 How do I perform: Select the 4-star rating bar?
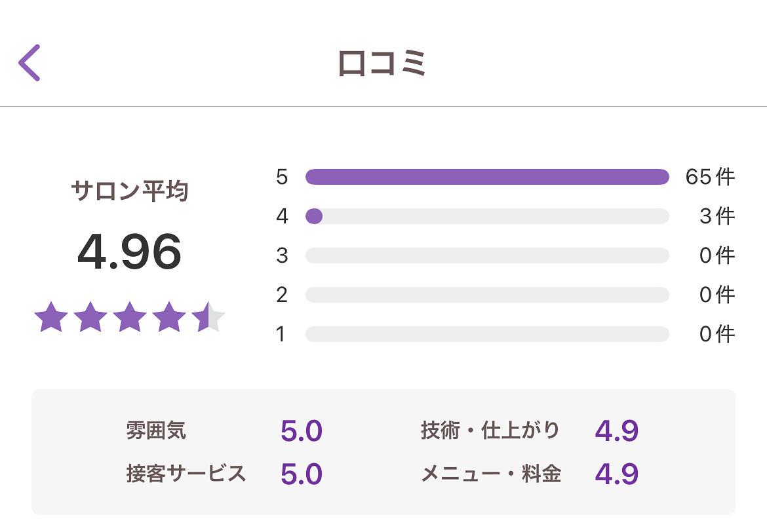coord(486,216)
